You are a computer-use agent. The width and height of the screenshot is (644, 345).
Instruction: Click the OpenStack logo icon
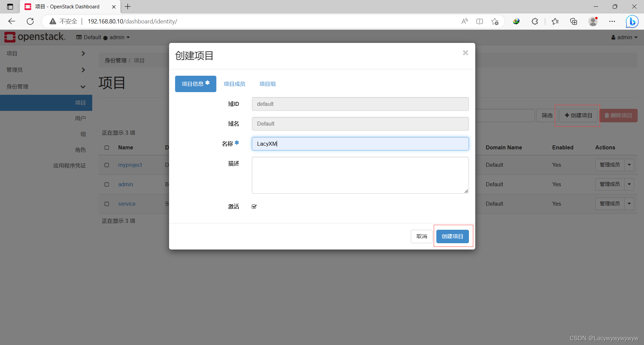[x=10, y=37]
